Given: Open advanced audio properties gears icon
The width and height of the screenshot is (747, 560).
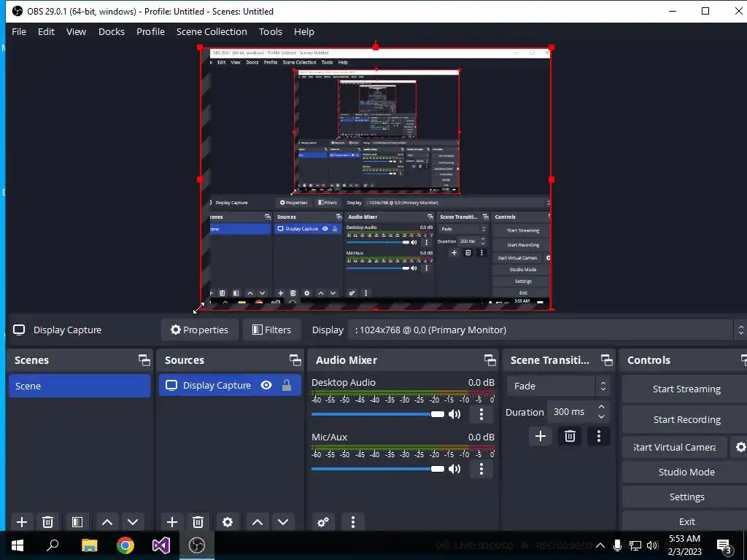Looking at the screenshot, I should coord(323,522).
